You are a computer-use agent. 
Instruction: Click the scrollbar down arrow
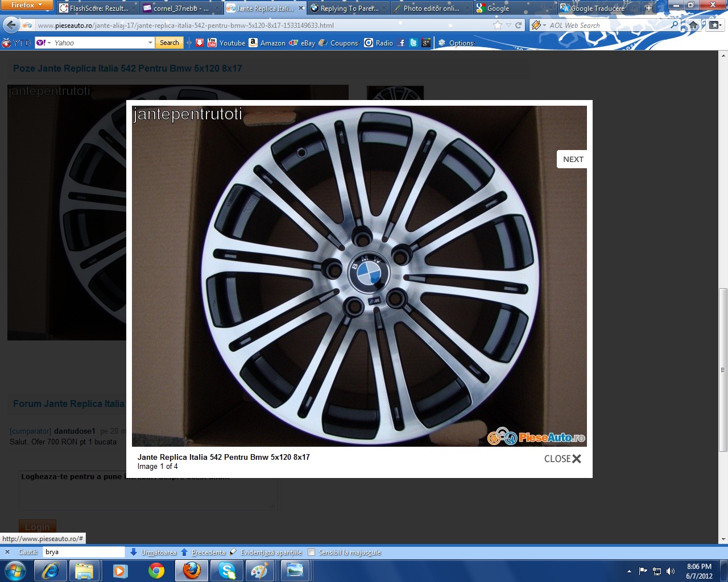coord(723,539)
